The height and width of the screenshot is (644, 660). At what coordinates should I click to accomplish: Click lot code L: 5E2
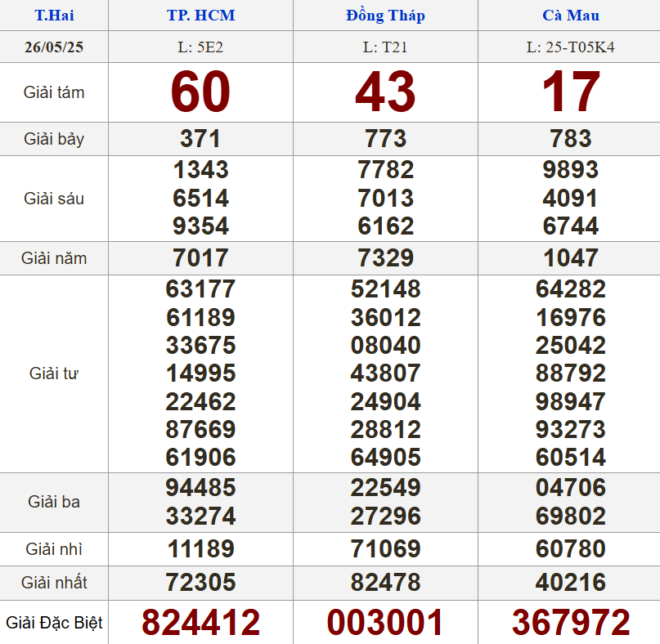click(x=200, y=47)
